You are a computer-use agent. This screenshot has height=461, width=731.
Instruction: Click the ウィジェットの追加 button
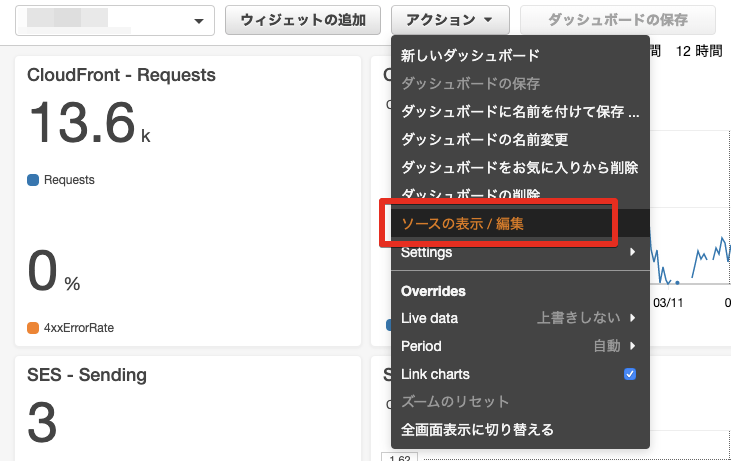303,20
